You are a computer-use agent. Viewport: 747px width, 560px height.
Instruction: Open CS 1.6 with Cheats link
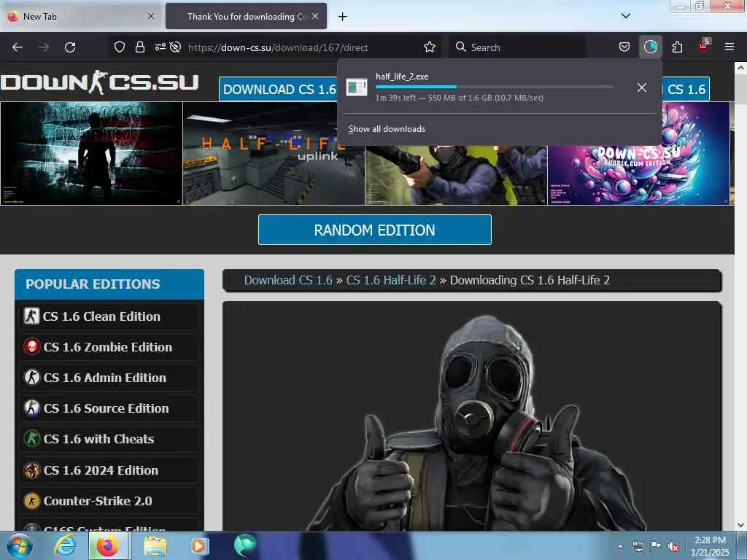(98, 439)
